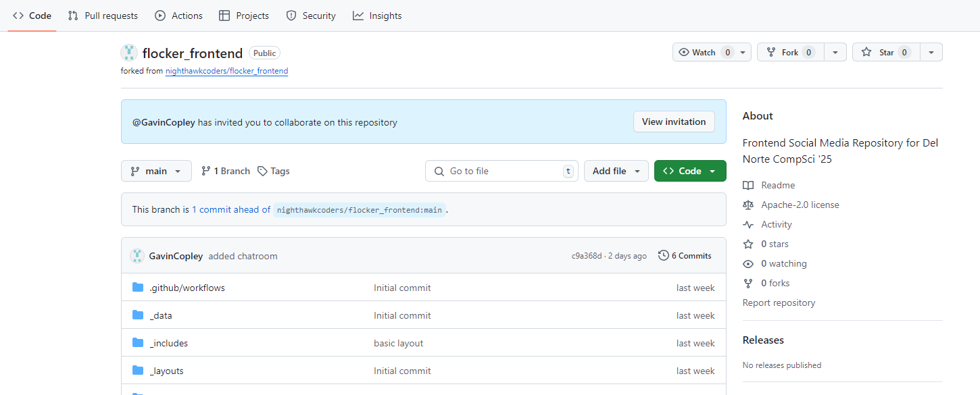Viewport: 980px width, 395px height.
Task: Open the _layouts folder
Action: click(166, 371)
